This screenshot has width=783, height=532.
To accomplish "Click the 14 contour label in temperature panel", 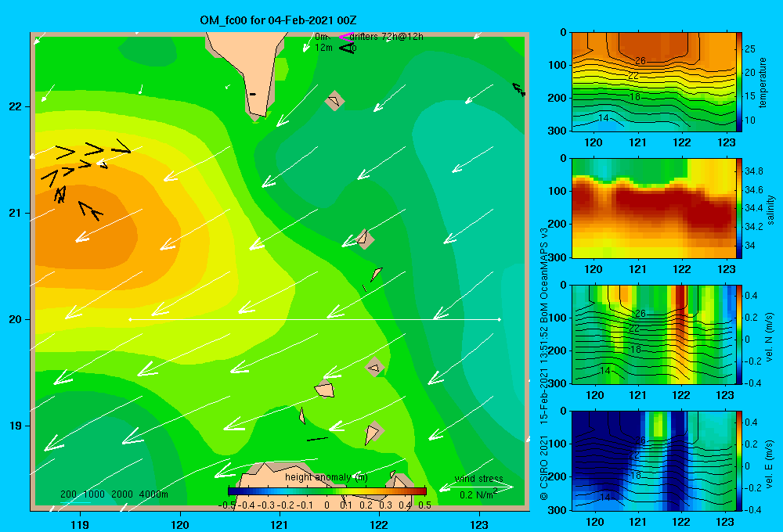I will tap(604, 118).
